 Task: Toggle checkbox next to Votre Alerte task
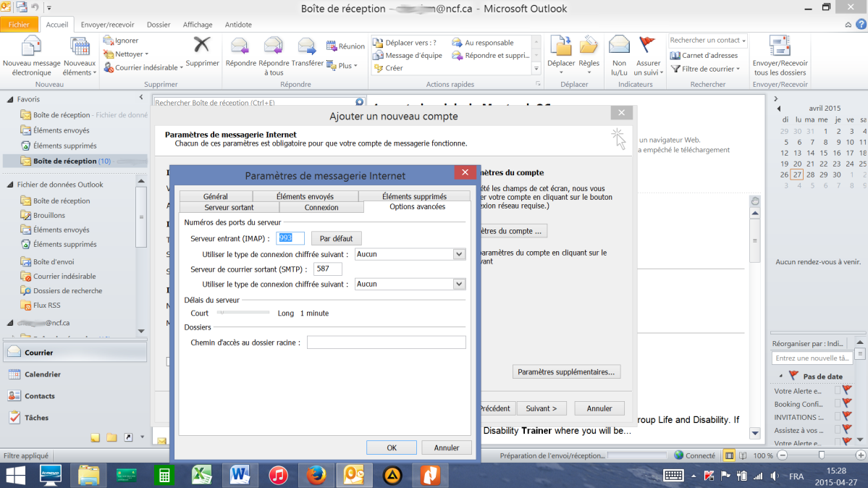coord(837,390)
